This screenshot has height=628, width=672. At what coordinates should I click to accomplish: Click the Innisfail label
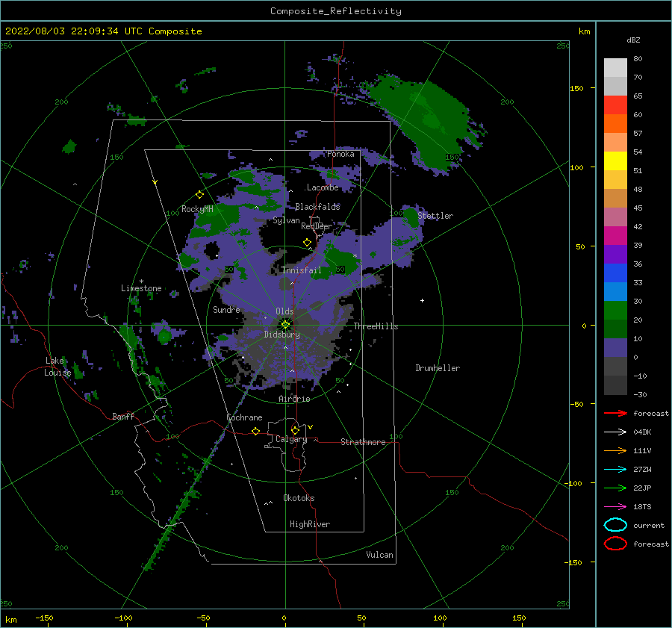click(x=302, y=270)
